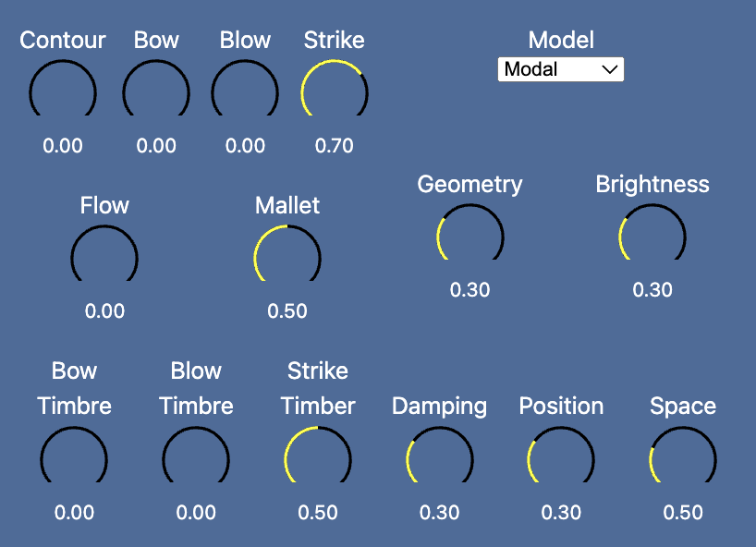Screen dimensions: 756x547
Task: Click the Model dropdown chevron arrow
Action: 609,70
